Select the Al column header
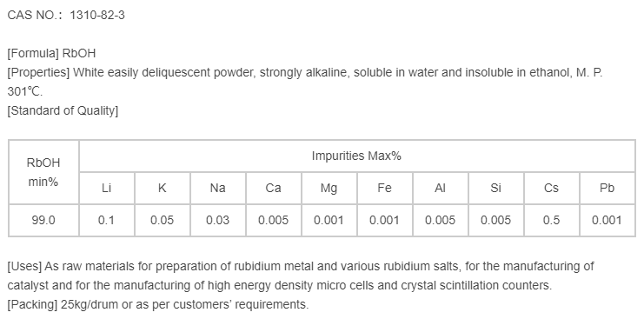The height and width of the screenshot is (319, 644). click(x=441, y=188)
